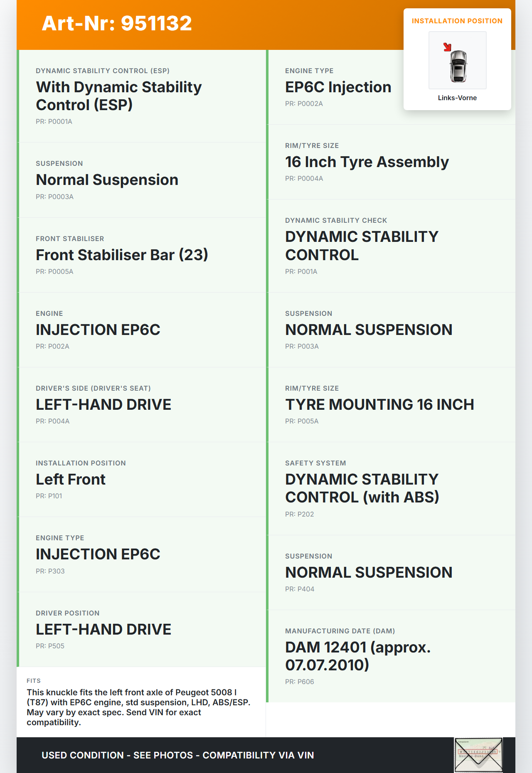
Task: Select the EP6C Injection engine type spec
Action: tap(338, 87)
